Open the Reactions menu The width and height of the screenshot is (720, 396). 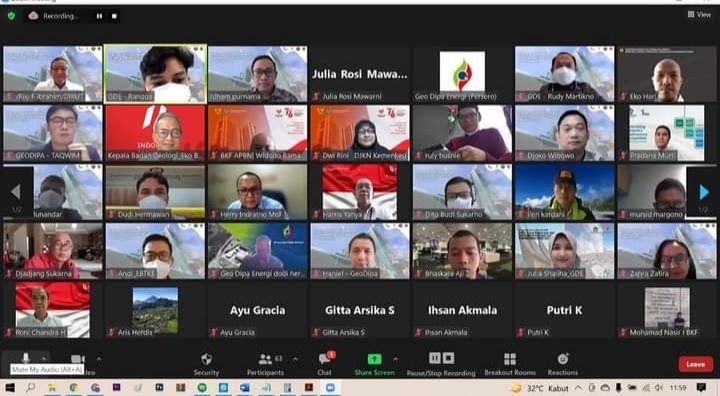click(x=562, y=363)
